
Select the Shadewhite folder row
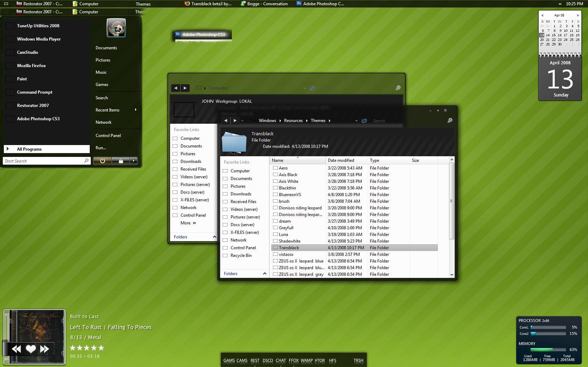coord(354,241)
